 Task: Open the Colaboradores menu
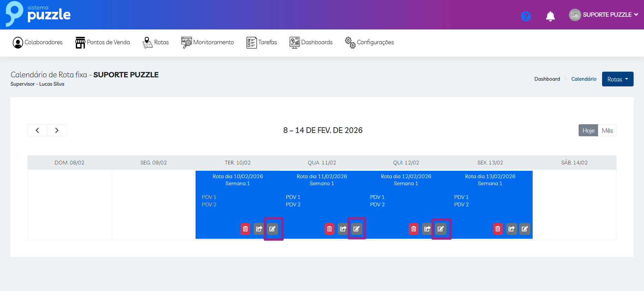pos(38,43)
